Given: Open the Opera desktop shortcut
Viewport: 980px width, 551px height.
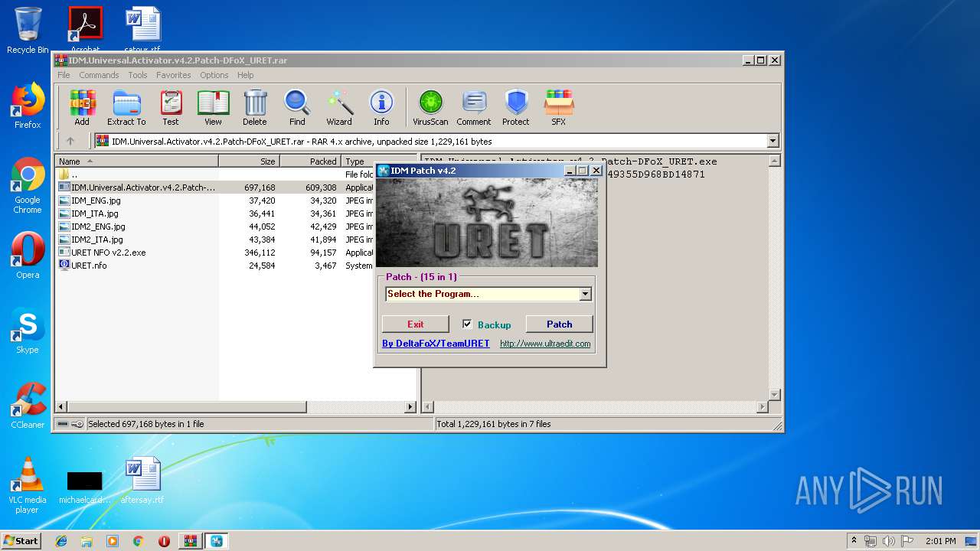Looking at the screenshot, I should coord(28,255).
